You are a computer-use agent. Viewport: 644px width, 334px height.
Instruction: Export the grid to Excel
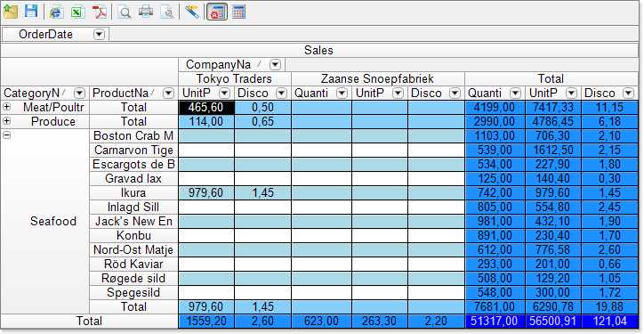click(76, 12)
